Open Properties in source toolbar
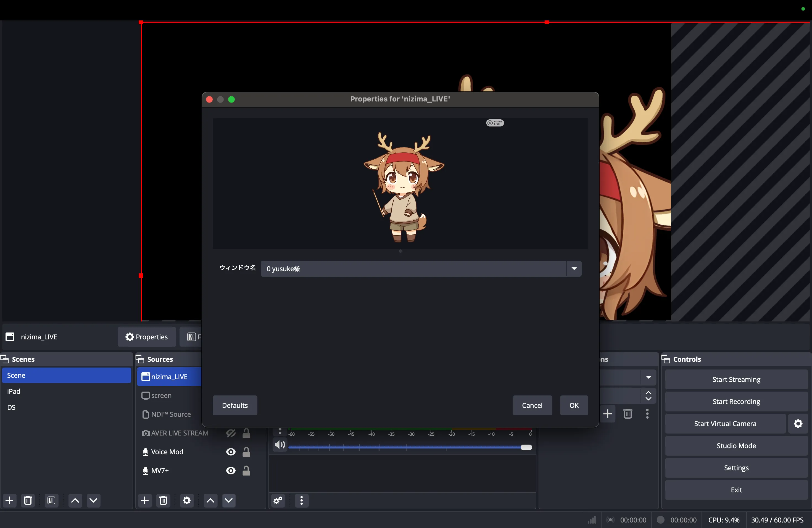Image resolution: width=812 pixels, height=528 pixels. click(x=147, y=337)
